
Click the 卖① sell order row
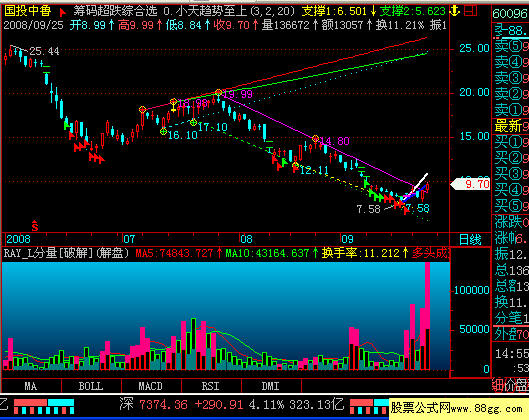(511, 110)
